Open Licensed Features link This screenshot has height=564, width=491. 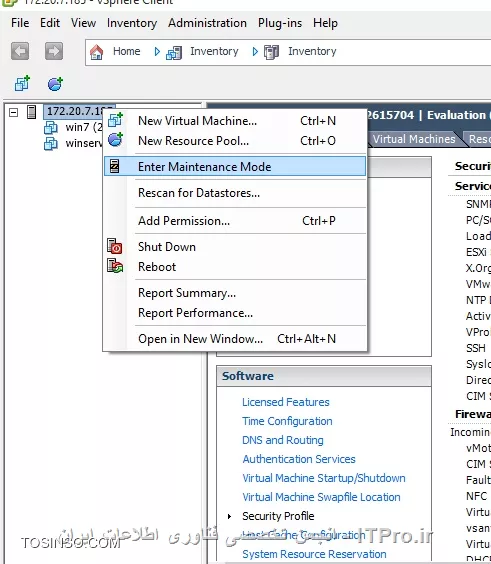[286, 402]
